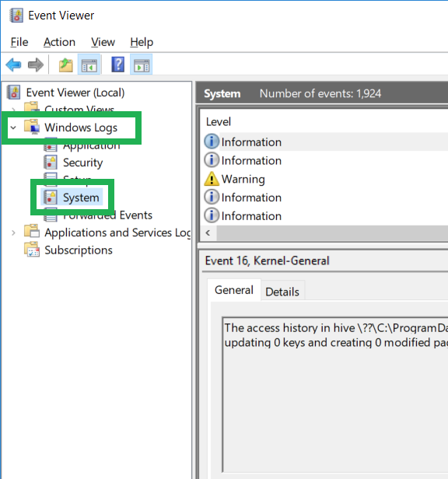Select the Security log

click(82, 163)
